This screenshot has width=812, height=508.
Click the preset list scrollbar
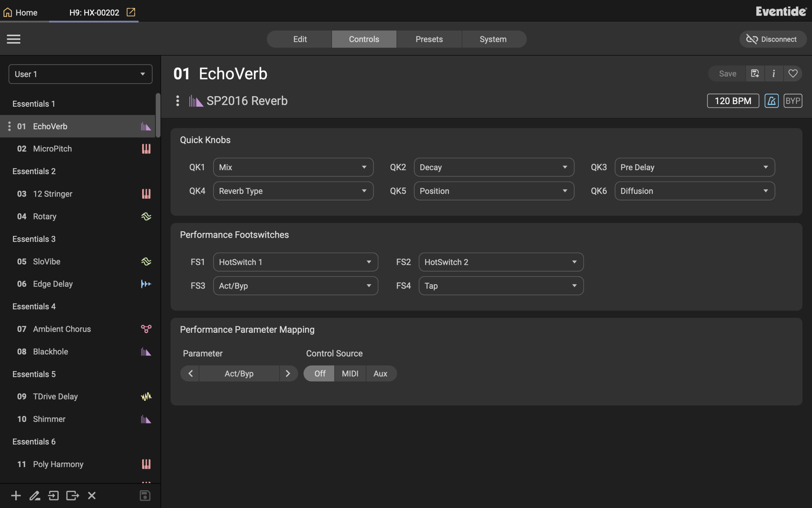pyautogui.click(x=158, y=115)
